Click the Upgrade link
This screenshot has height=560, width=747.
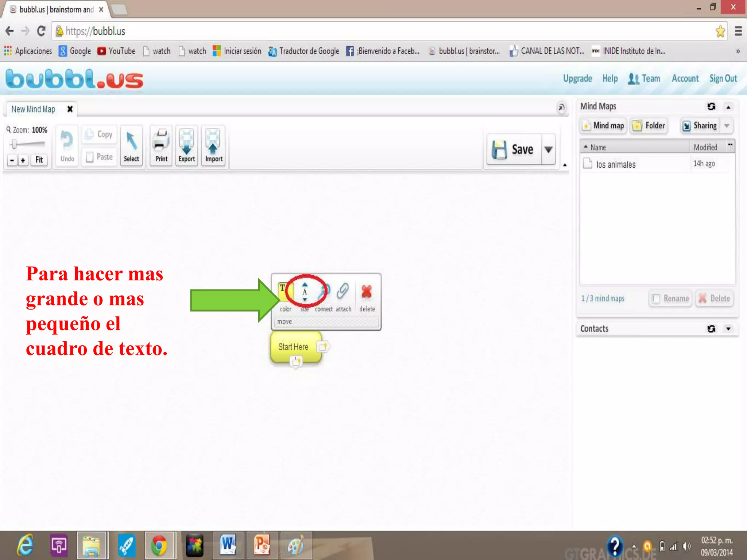pyautogui.click(x=577, y=78)
